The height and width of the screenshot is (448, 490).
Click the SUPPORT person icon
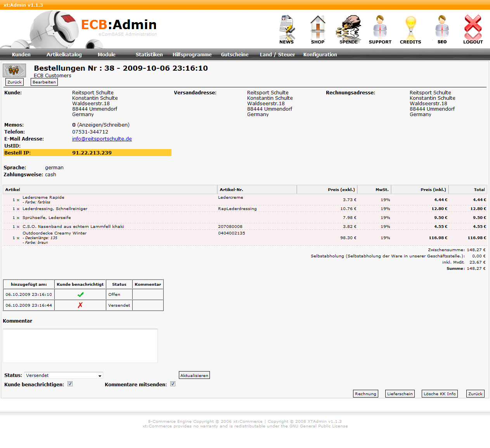(380, 27)
